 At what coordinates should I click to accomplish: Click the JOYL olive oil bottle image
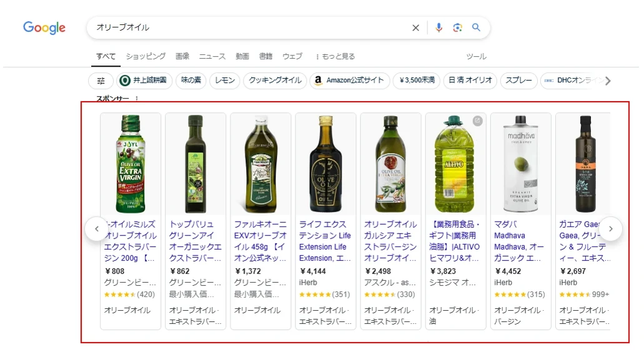point(131,164)
